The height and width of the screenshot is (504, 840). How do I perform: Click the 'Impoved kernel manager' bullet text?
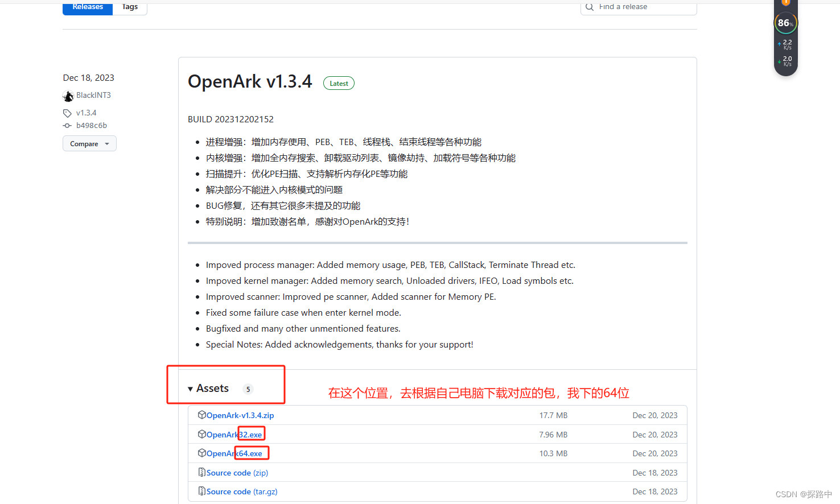point(390,280)
